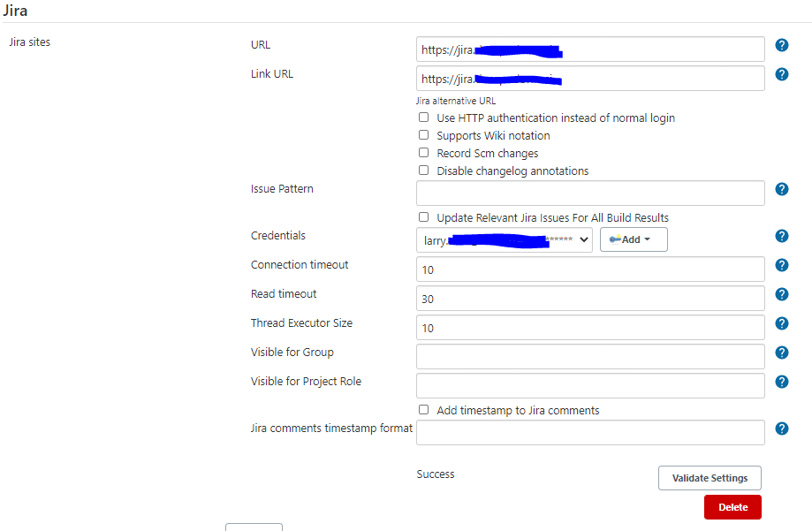Click Validate Settings button
This screenshot has height=531, width=812.
[710, 478]
